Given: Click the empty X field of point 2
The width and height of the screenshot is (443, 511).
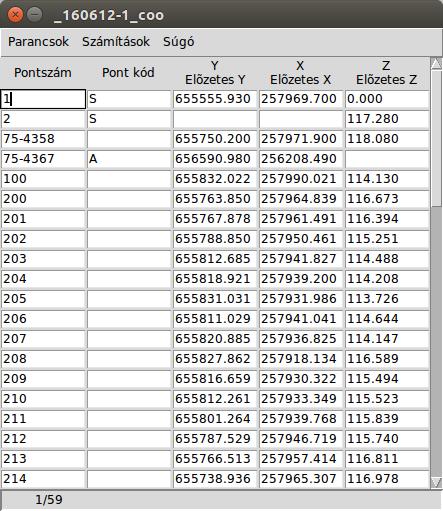Looking at the screenshot, I should 301,119.
